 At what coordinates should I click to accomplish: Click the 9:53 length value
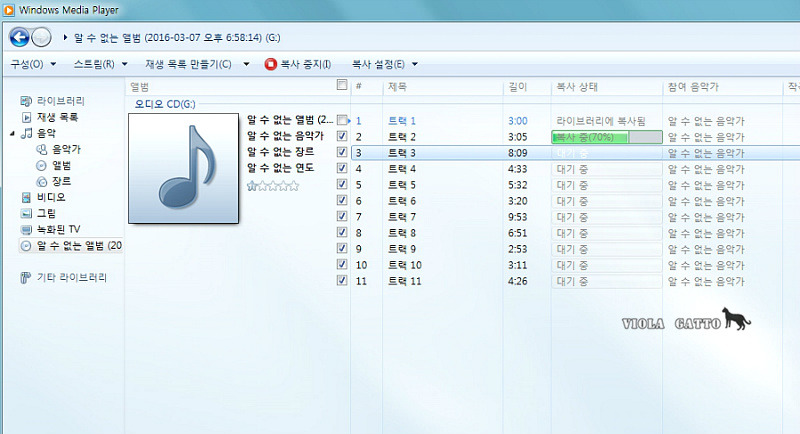coord(517,217)
